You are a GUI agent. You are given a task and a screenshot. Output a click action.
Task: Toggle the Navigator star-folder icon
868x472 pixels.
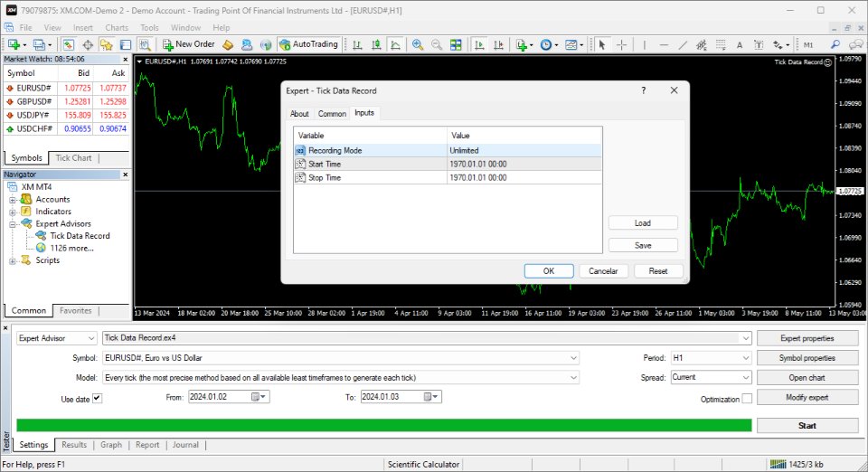click(107, 45)
